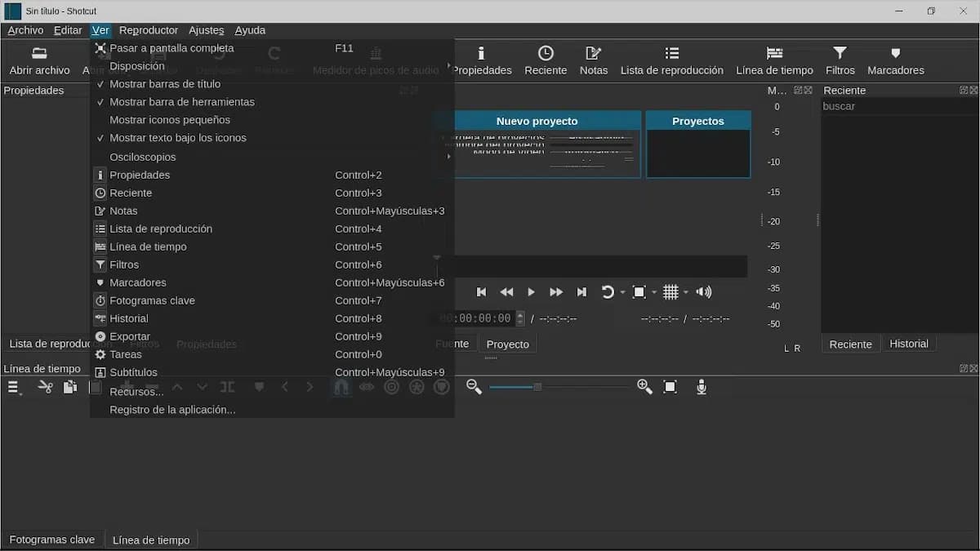Click Lista de reproducción in the toolbar
Viewport: 980px width, 551px height.
672,61
